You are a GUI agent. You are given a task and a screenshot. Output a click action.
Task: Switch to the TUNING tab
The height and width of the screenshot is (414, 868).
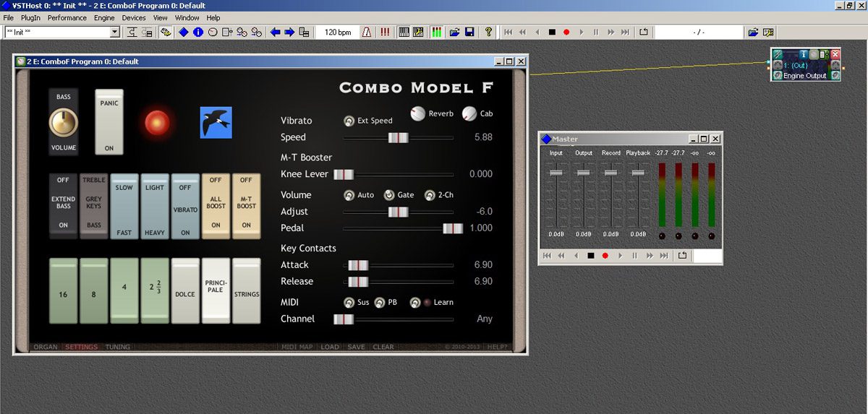118,347
